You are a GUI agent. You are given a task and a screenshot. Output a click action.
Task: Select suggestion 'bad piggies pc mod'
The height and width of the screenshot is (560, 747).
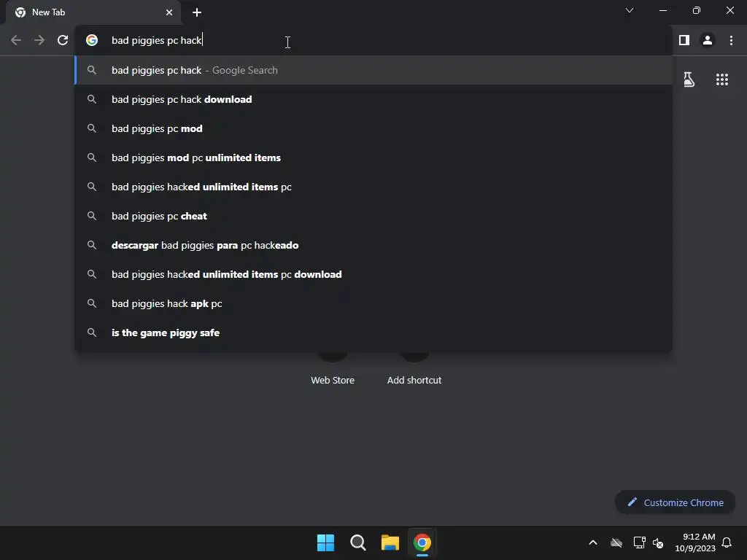pos(373,128)
